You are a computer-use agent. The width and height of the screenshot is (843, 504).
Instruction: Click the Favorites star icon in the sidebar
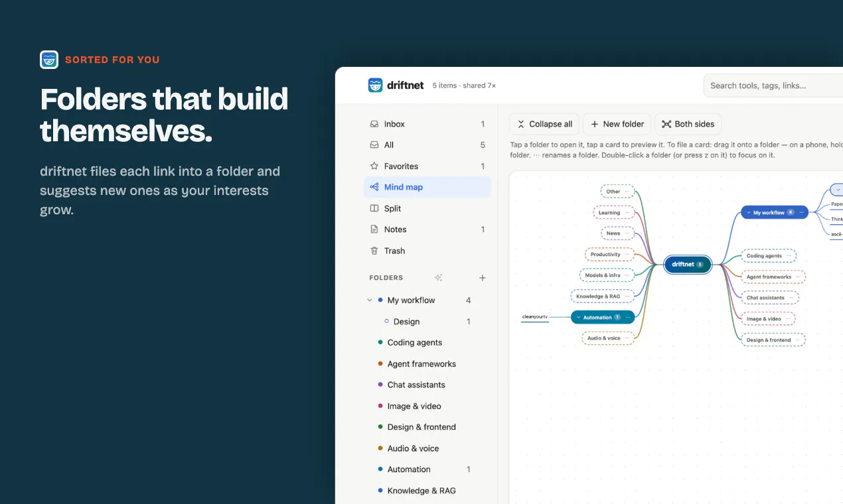point(374,166)
